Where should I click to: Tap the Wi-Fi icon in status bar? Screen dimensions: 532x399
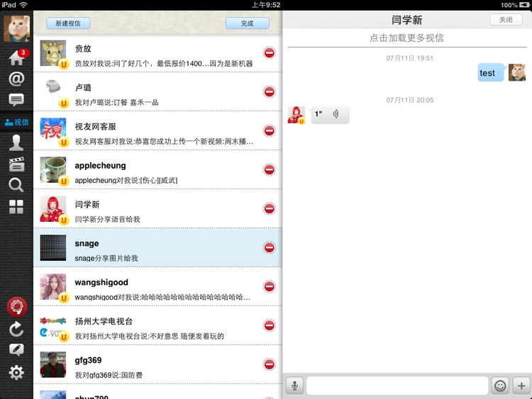coord(23,5)
